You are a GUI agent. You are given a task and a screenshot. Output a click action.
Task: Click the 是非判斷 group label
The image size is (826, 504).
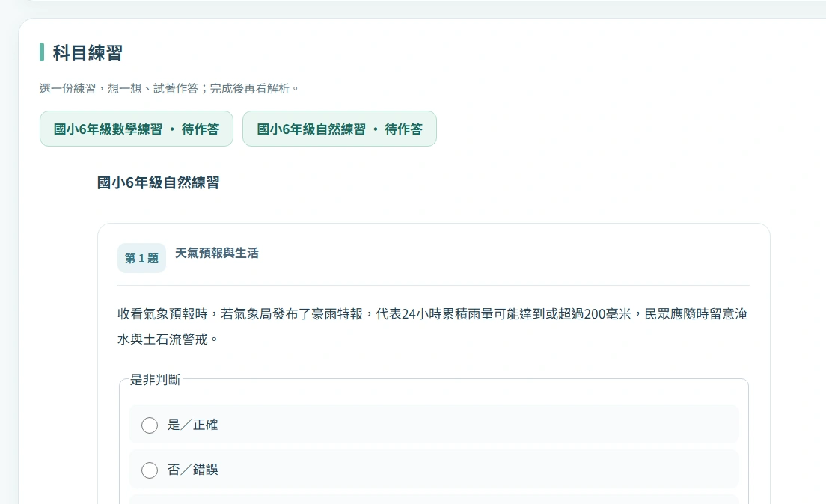(x=156, y=380)
